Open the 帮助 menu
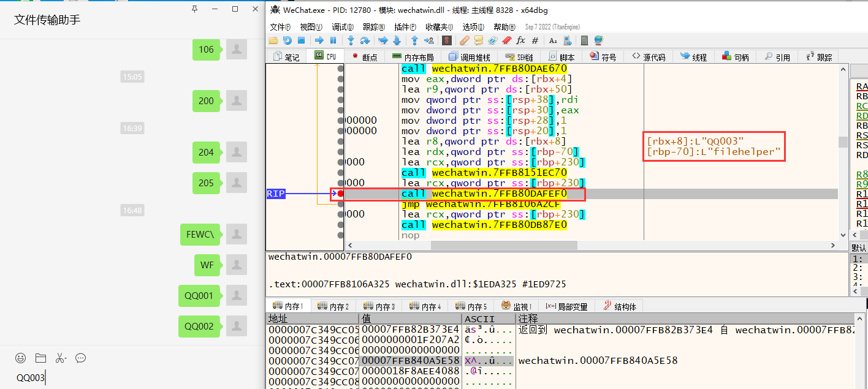 (x=505, y=27)
